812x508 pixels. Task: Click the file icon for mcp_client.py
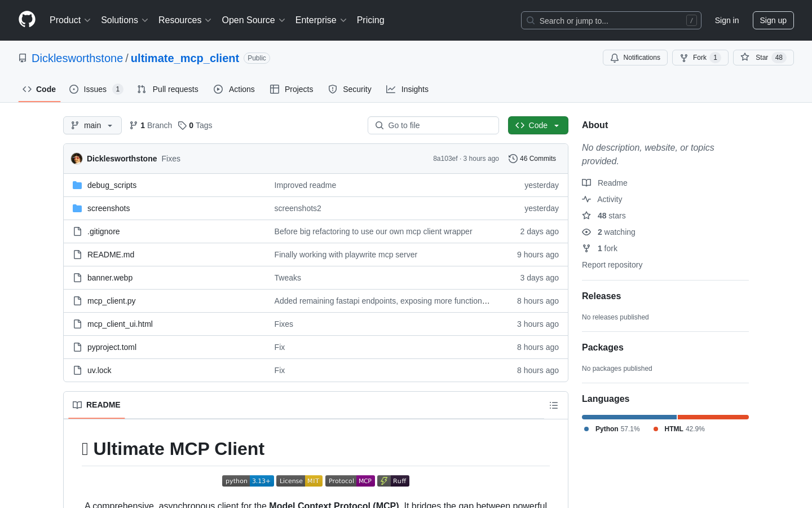77,301
